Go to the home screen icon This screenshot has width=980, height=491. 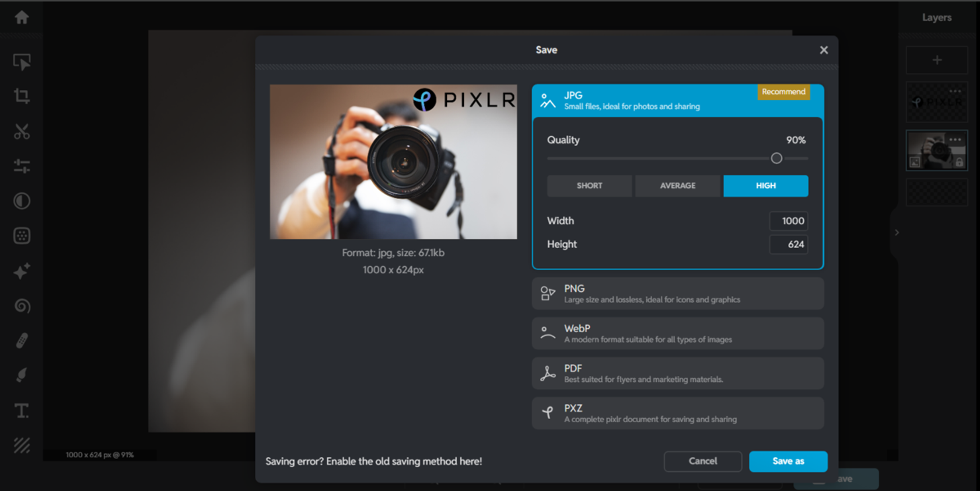[x=22, y=18]
